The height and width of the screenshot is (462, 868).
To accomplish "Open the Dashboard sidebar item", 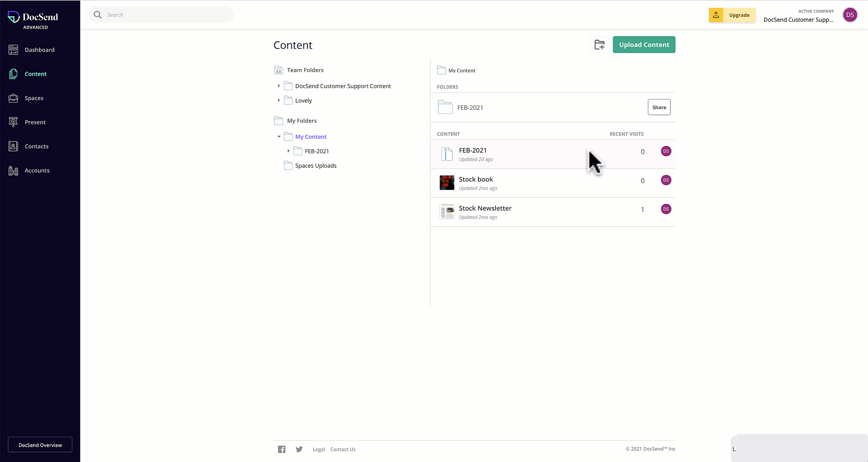I will (39, 50).
